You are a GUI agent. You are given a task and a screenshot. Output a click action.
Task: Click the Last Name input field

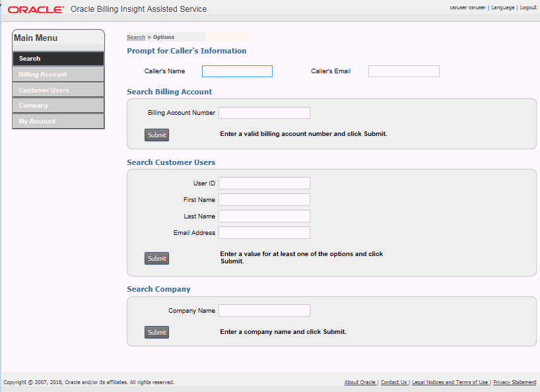click(265, 216)
